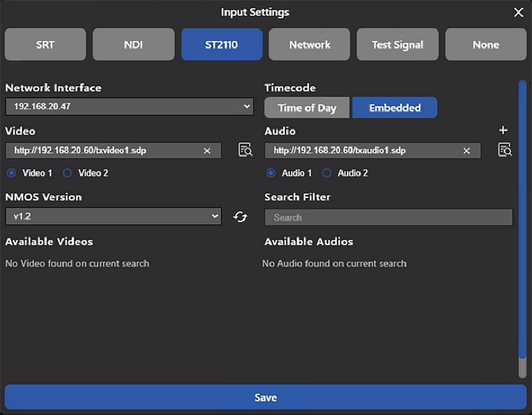Open the Video SDP file browser icon
This screenshot has height=415, width=532.
(245, 150)
